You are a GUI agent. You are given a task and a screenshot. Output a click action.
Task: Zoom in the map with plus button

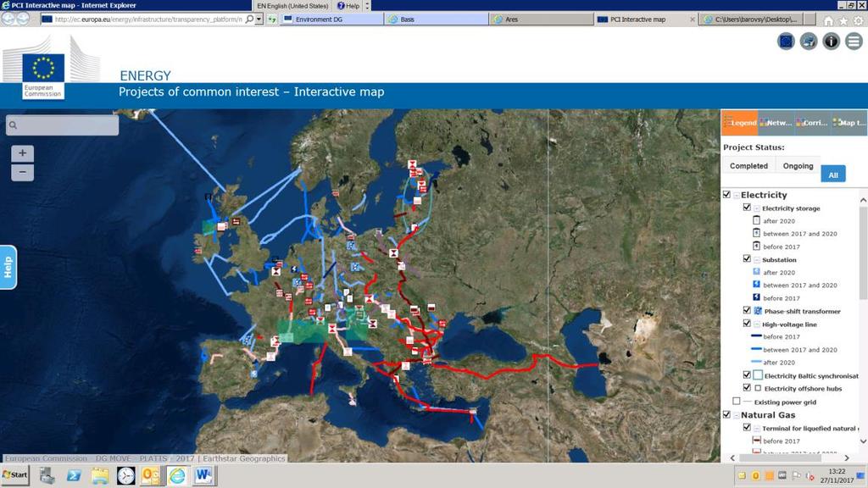22,153
